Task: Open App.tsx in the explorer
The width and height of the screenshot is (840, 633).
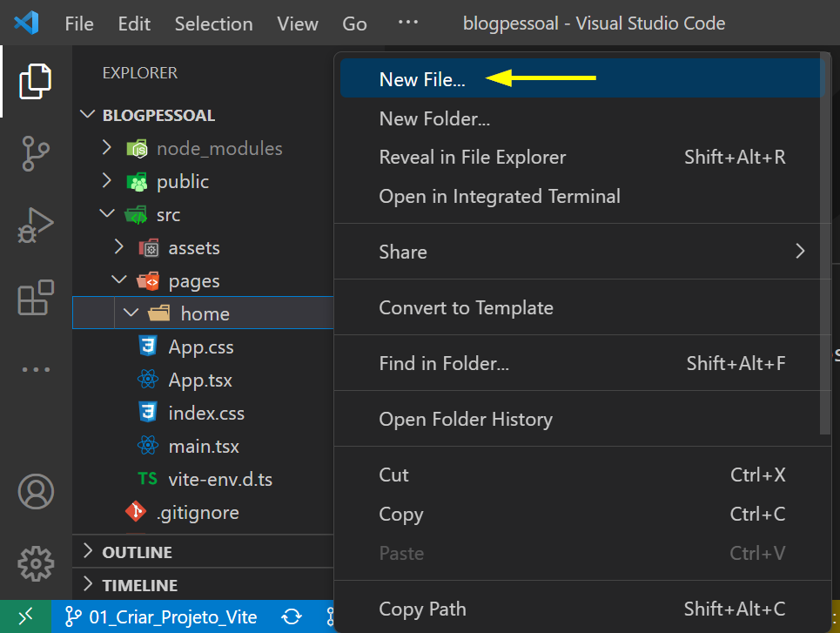Action: (x=200, y=380)
